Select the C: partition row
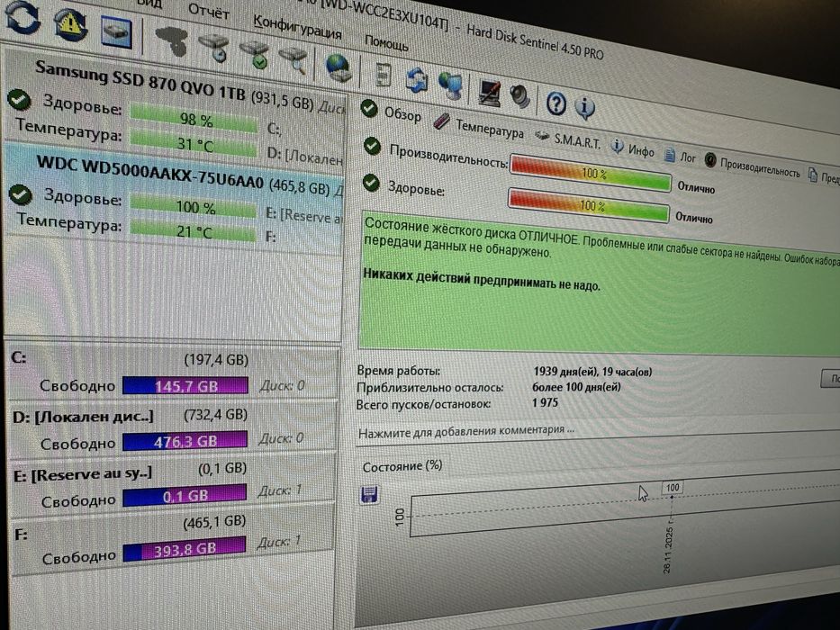The width and height of the screenshot is (840, 630). click(x=173, y=373)
